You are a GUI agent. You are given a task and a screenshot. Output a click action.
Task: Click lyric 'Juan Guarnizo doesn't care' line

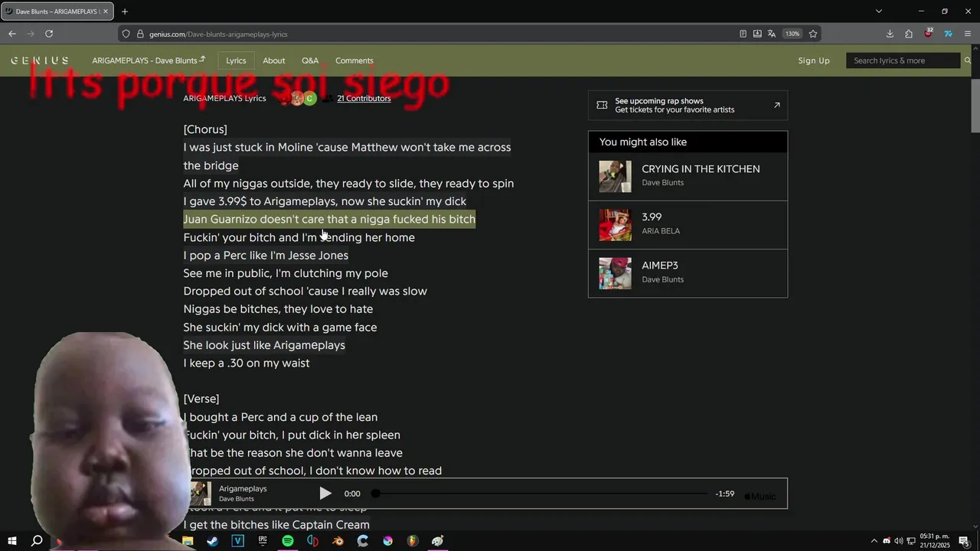(x=329, y=219)
